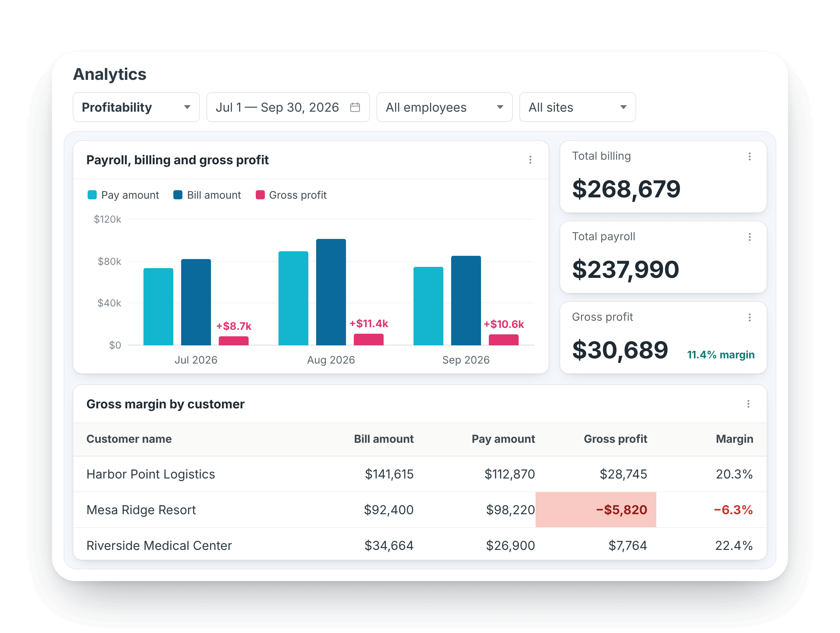Click the Sep 2026 Pay amount bar
Viewport: 840px width, 633px height.
[x=428, y=306]
